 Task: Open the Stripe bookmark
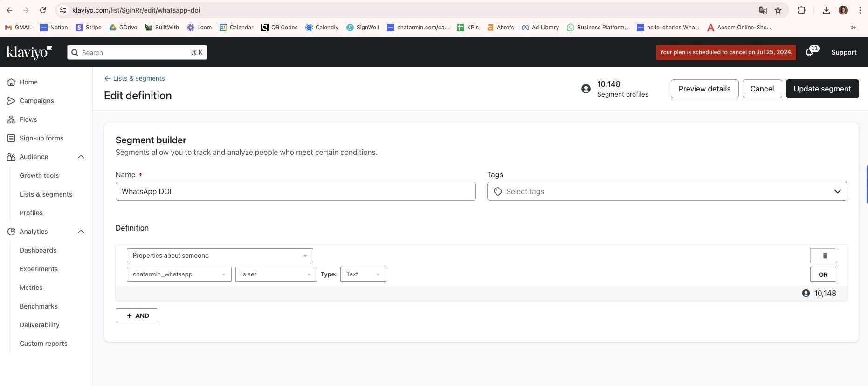click(89, 28)
